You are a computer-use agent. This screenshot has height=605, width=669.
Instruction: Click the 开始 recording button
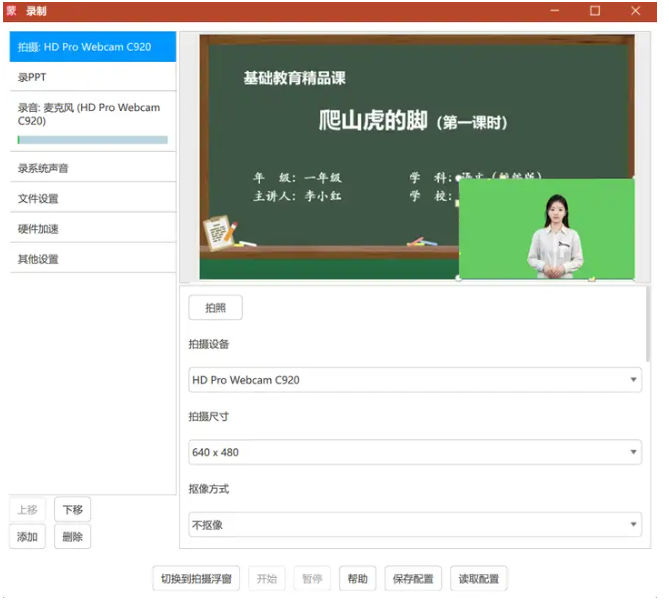[x=267, y=579]
